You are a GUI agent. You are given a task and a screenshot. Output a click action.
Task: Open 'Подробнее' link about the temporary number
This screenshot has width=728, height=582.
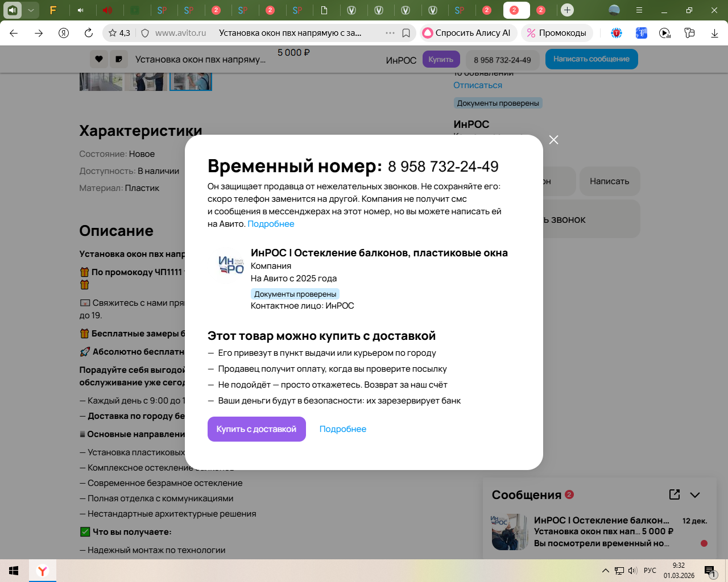coord(271,224)
